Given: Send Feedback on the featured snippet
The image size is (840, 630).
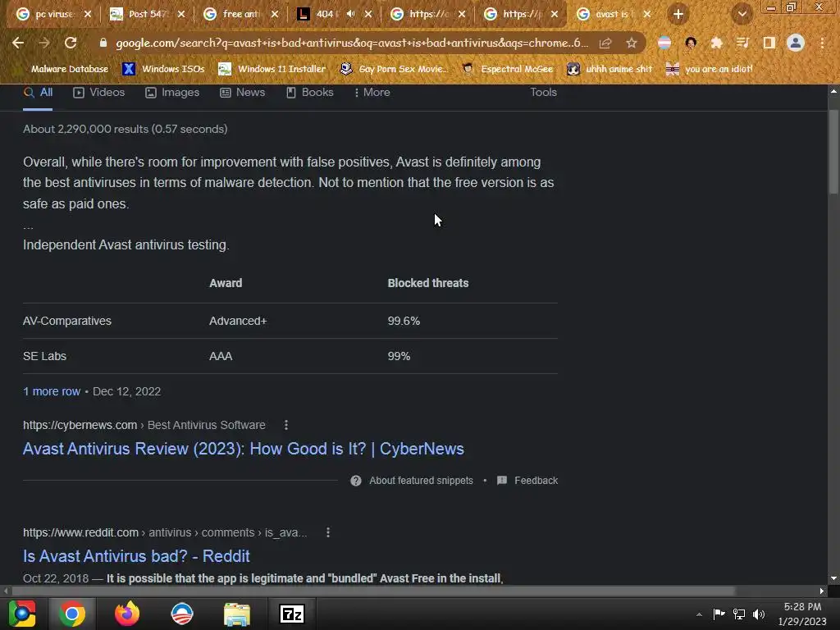Looking at the screenshot, I should click(527, 481).
